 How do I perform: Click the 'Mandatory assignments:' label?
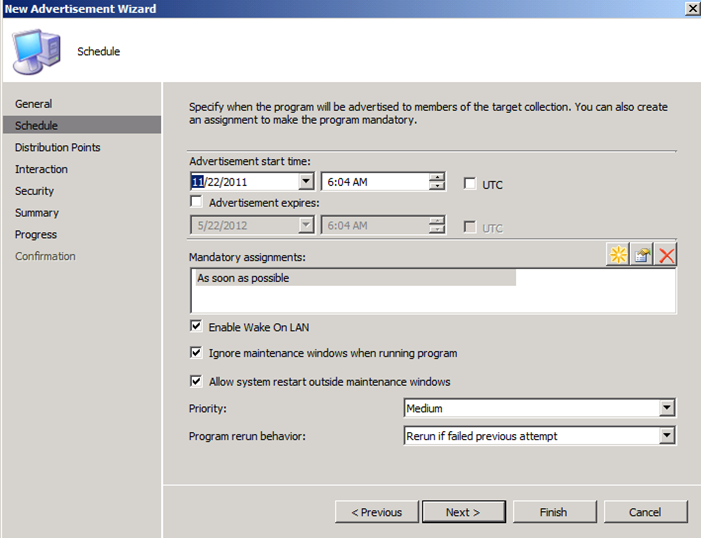[247, 257]
